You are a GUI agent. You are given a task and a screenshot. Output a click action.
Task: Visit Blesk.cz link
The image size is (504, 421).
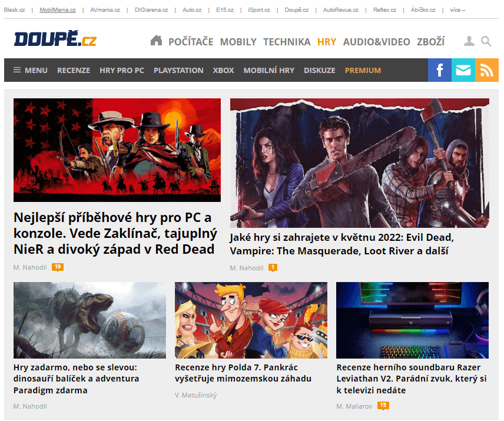[x=14, y=10]
